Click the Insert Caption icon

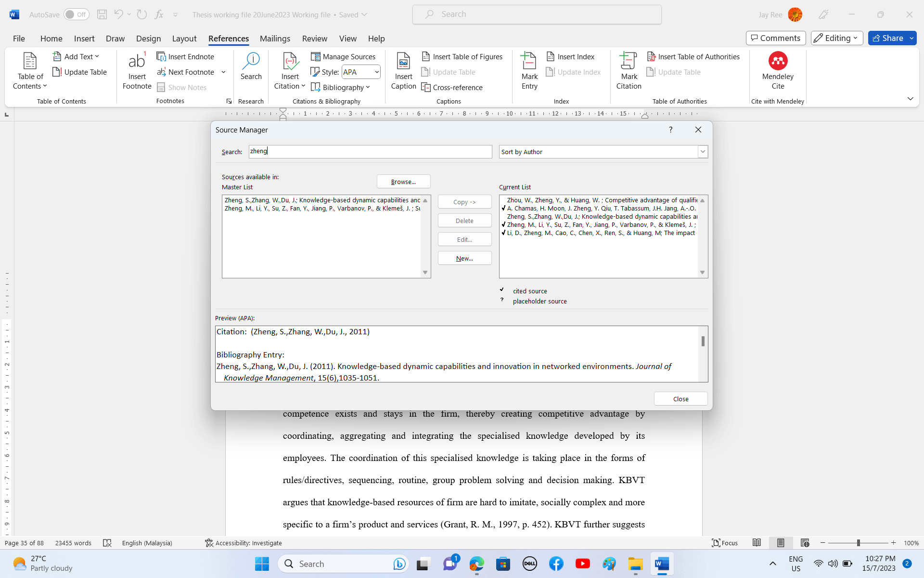coord(403,62)
